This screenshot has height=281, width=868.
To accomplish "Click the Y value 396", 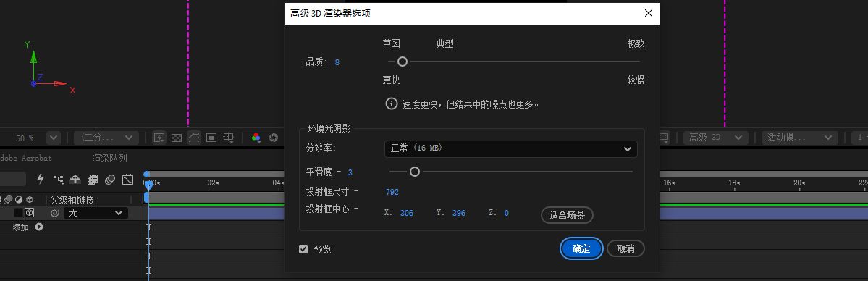I will pyautogui.click(x=458, y=213).
